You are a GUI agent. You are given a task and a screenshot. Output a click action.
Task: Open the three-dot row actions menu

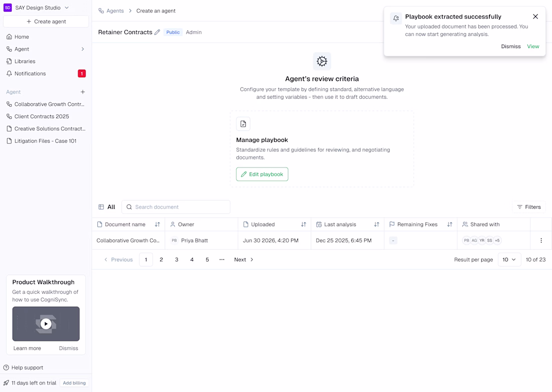pyautogui.click(x=541, y=241)
